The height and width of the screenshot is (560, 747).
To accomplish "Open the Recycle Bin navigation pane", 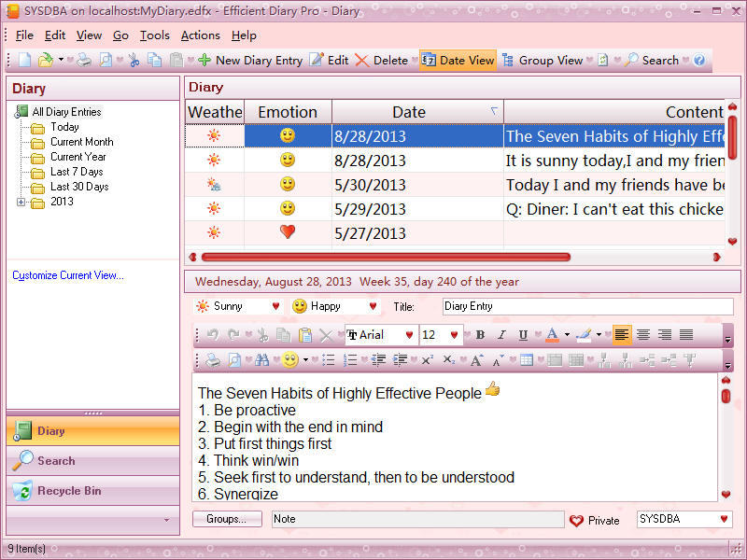I will coord(92,491).
